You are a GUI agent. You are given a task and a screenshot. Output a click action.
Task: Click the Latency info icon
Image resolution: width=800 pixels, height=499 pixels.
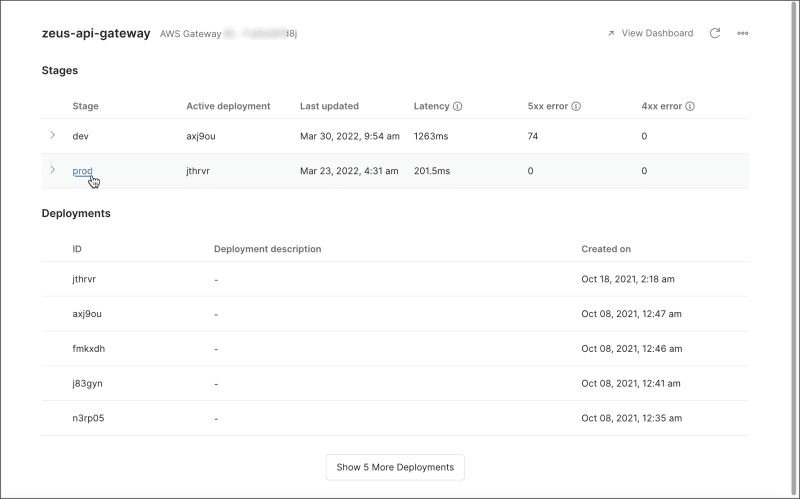point(458,106)
